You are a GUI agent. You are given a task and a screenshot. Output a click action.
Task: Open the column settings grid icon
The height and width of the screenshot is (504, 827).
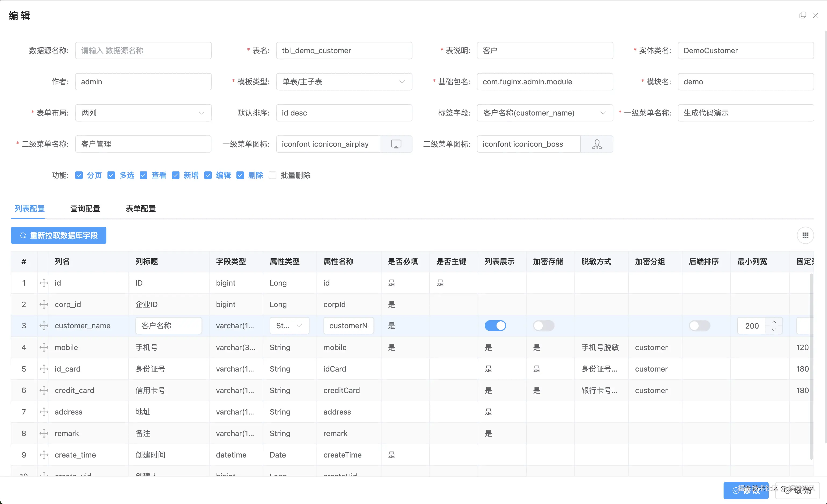pyautogui.click(x=805, y=235)
